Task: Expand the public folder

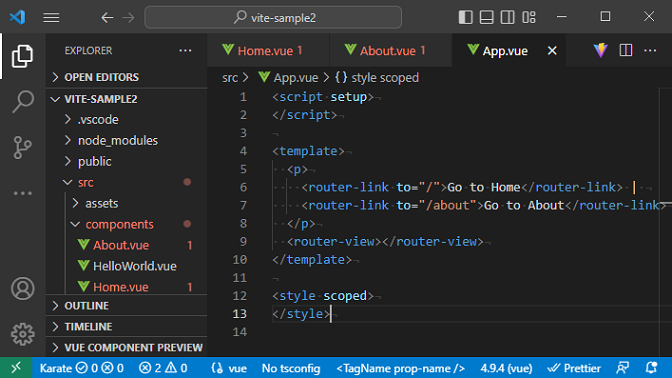Action: click(x=126, y=162)
